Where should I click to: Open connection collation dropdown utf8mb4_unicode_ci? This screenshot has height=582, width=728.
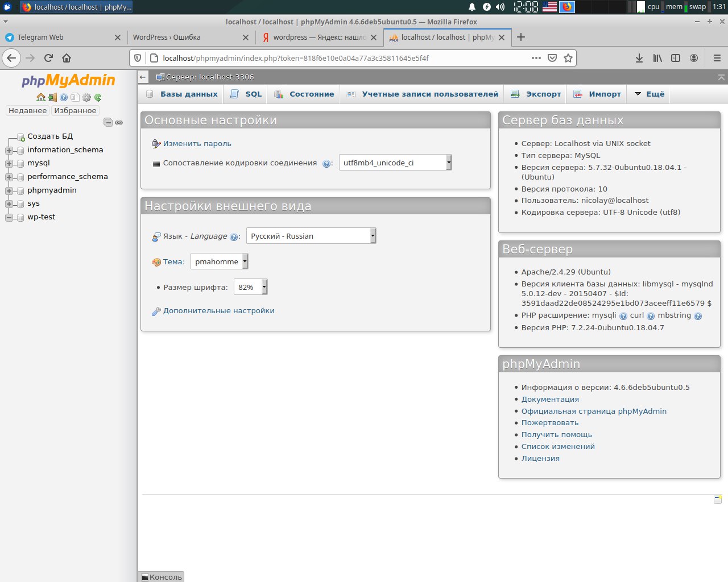click(395, 163)
